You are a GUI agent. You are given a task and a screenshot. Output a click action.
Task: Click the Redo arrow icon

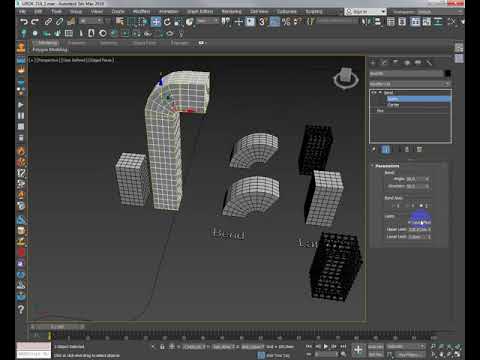click(x=35, y=22)
